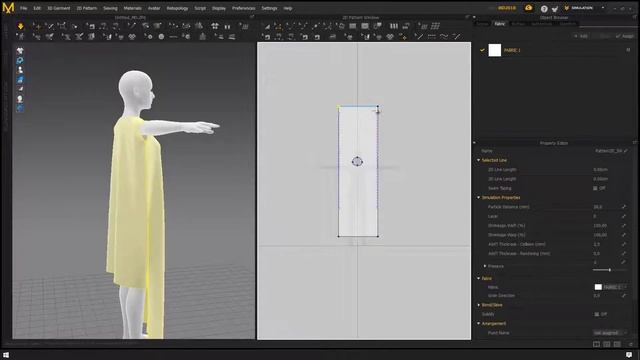Collapse the Fabric section in Property Editor
This screenshot has height=360, width=640.
click(479, 278)
